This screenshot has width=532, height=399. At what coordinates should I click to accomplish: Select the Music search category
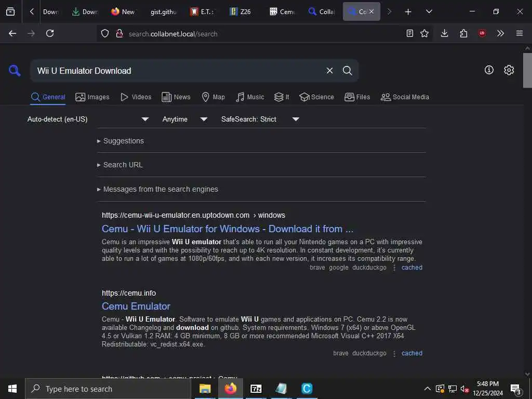[250, 97]
